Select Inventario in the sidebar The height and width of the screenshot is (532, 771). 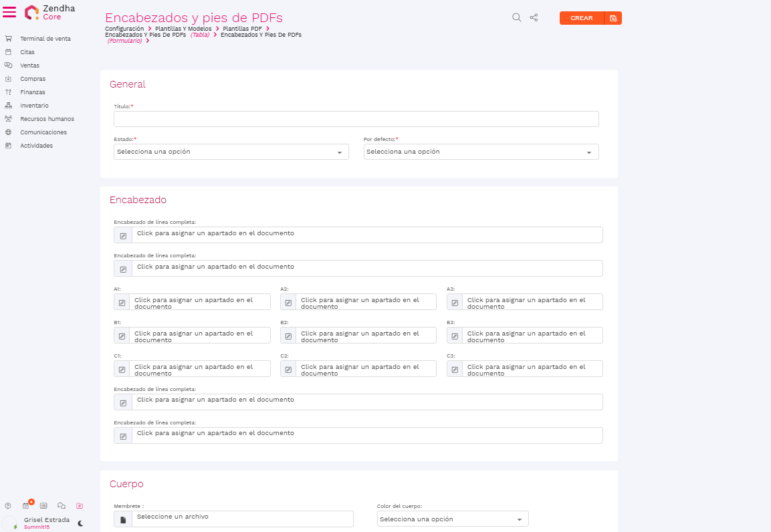coord(34,106)
